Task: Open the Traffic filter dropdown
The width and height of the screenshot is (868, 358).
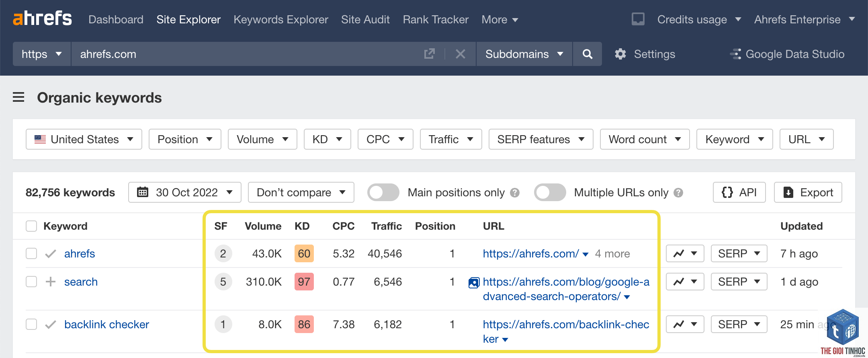Action: tap(451, 139)
